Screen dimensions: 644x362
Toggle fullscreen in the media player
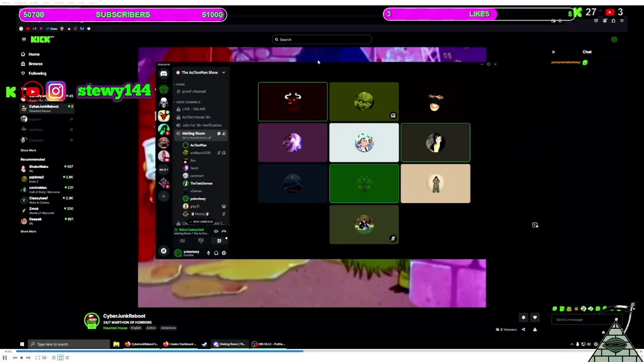37,357
